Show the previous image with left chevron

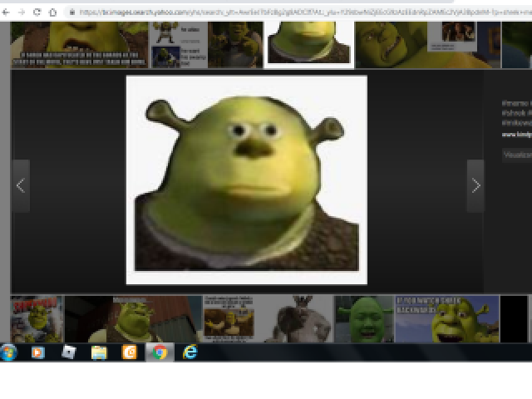coord(21,185)
